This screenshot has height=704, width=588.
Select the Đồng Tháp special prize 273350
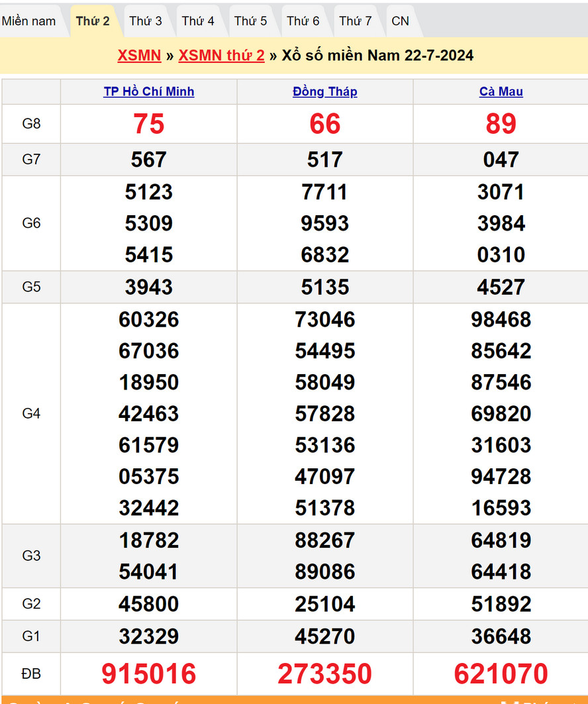[x=325, y=674]
